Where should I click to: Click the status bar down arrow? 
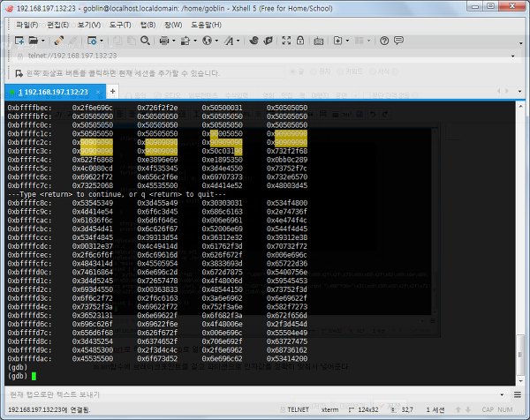pos(468,409)
